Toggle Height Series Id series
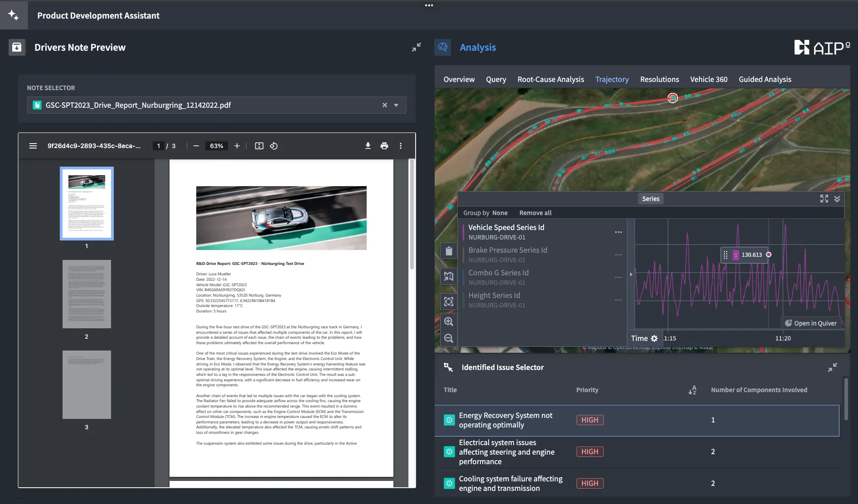 (x=494, y=296)
